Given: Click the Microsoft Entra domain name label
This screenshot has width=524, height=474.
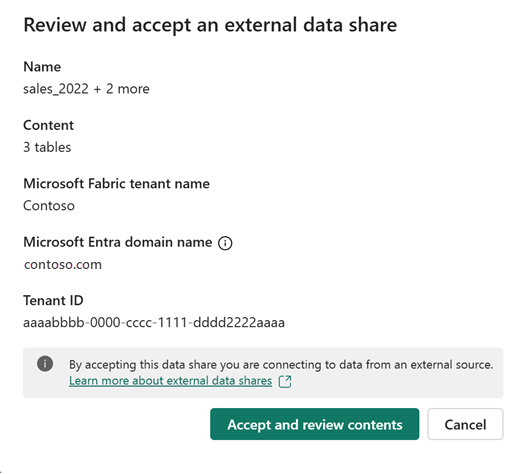Looking at the screenshot, I should click(x=118, y=242).
